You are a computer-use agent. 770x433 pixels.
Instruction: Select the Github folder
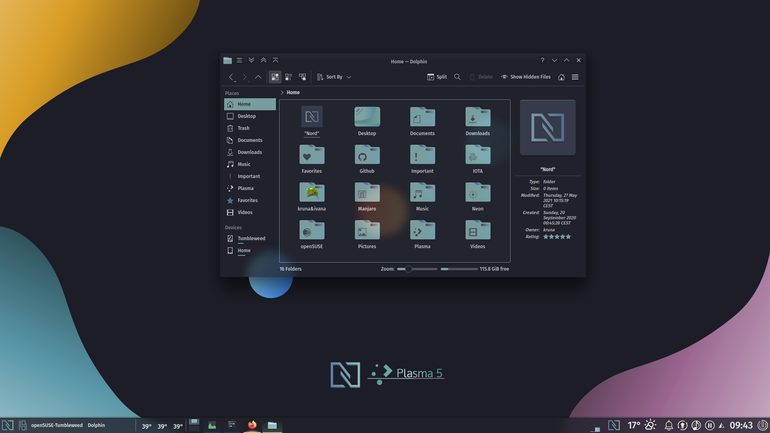367,159
